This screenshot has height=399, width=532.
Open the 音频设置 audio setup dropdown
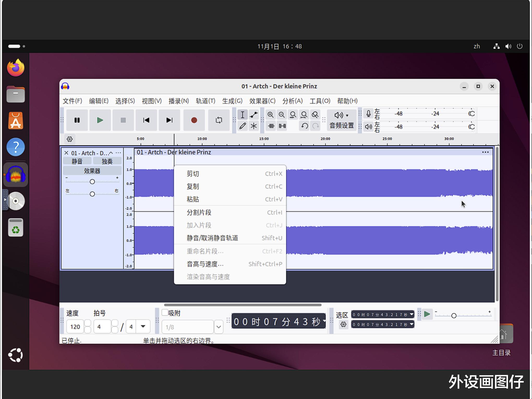tap(341, 120)
